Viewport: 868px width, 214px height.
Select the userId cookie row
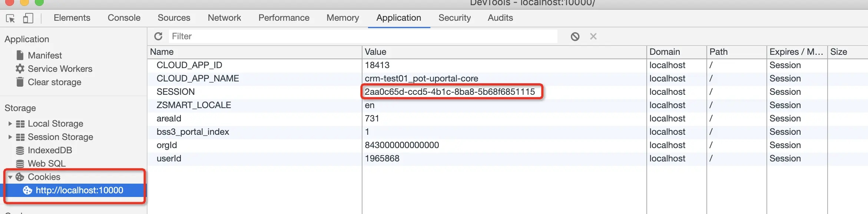[508, 158]
